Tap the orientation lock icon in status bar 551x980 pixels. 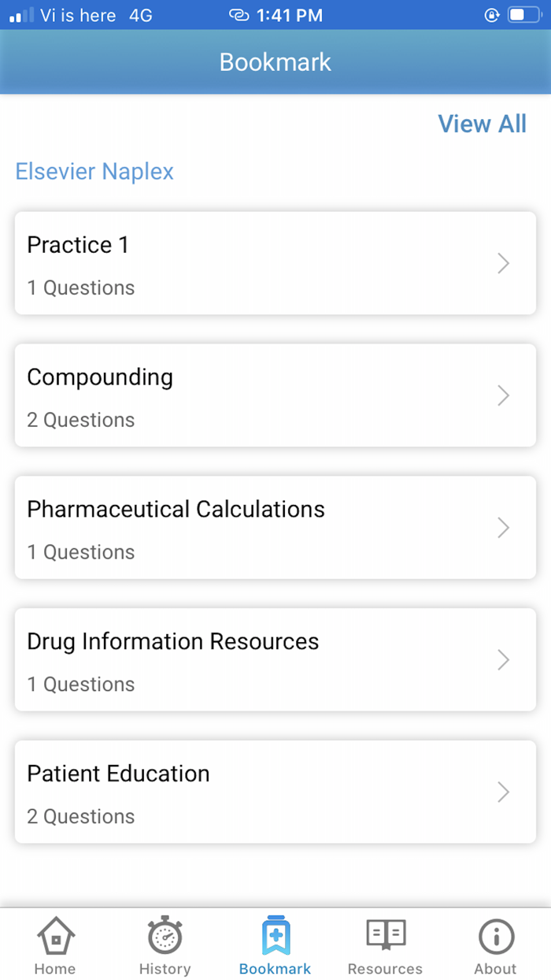491,14
